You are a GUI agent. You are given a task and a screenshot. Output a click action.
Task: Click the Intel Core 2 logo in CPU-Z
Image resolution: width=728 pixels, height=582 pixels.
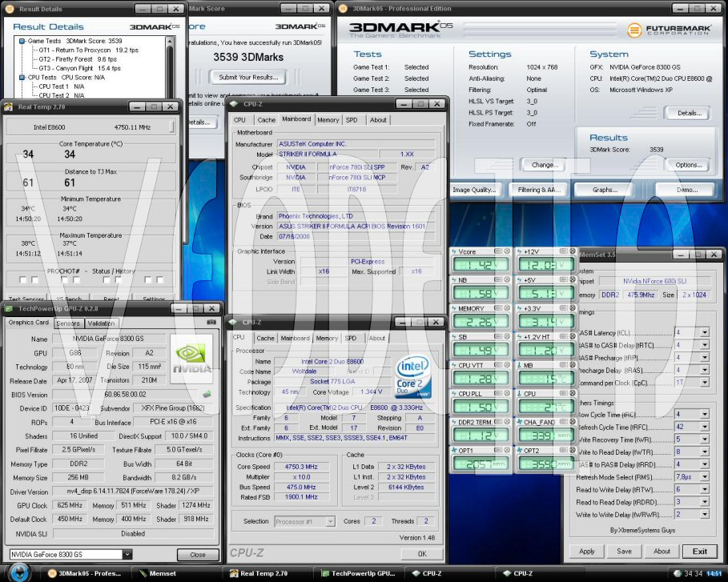point(413,377)
